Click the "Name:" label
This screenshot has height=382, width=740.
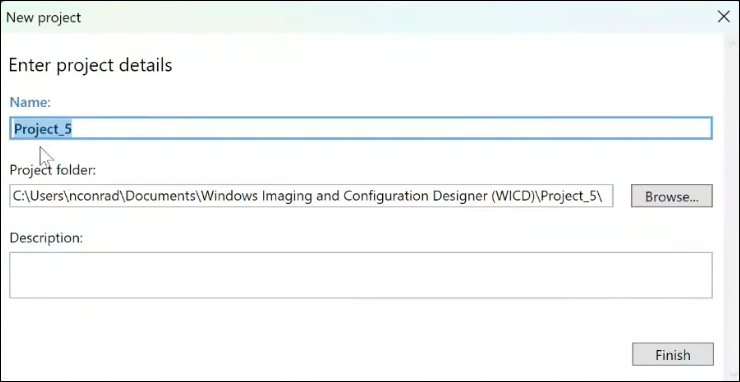[x=30, y=102]
